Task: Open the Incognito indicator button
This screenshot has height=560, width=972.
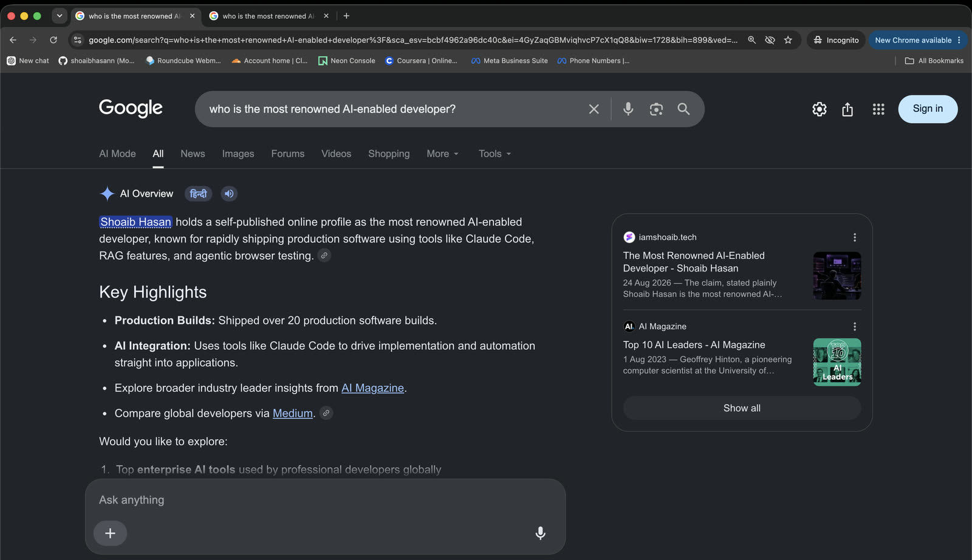Action: click(836, 40)
